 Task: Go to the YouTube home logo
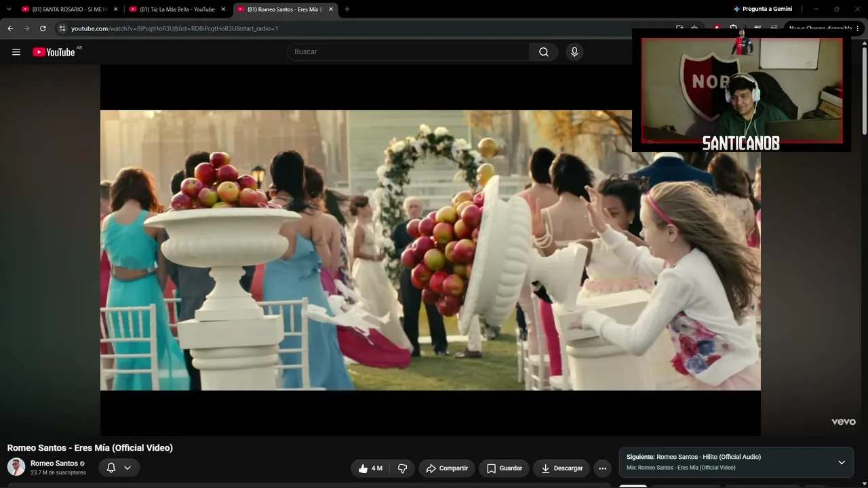point(54,52)
